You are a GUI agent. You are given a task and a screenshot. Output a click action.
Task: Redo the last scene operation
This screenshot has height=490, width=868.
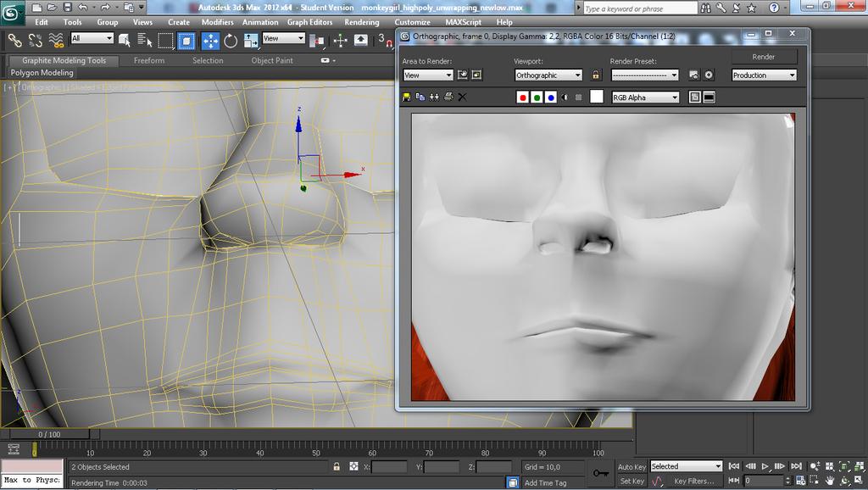(x=105, y=7)
